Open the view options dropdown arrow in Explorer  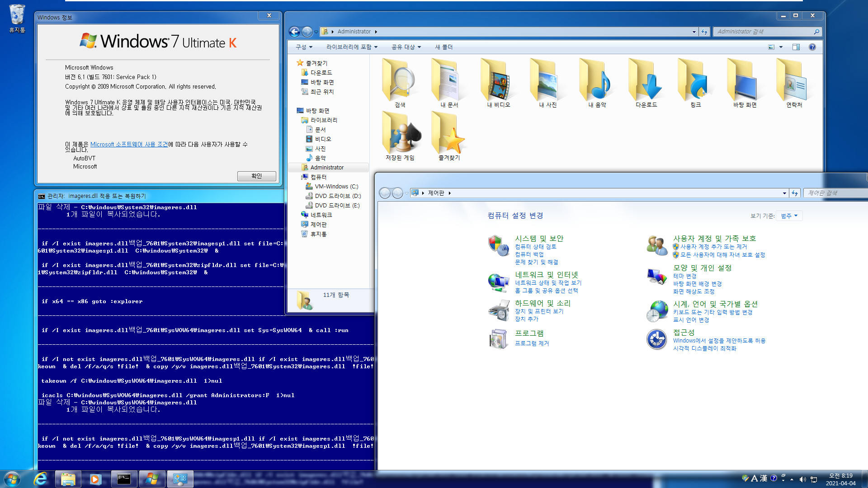click(x=781, y=47)
